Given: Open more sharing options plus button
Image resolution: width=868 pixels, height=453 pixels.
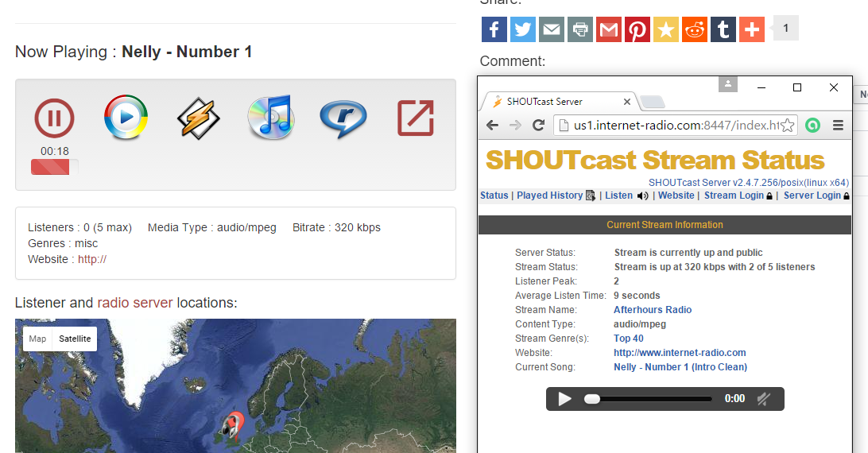Looking at the screenshot, I should point(751,29).
